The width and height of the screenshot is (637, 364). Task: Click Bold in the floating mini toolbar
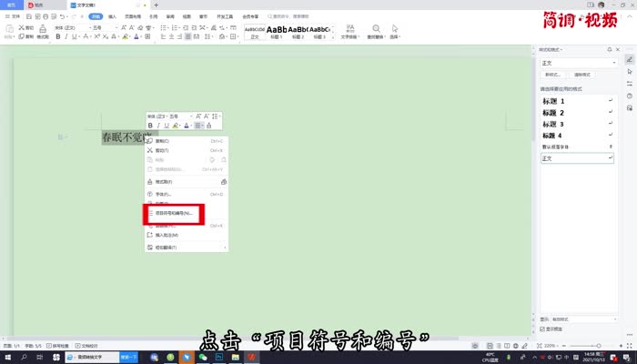click(150, 125)
